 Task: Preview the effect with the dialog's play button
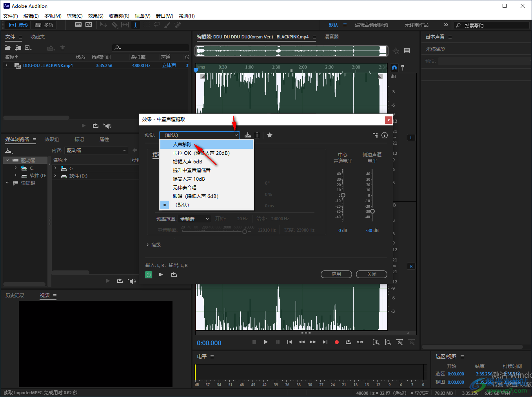161,275
